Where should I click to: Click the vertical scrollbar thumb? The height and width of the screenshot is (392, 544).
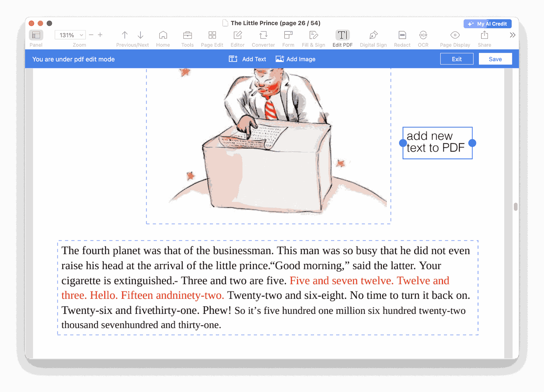(x=515, y=207)
